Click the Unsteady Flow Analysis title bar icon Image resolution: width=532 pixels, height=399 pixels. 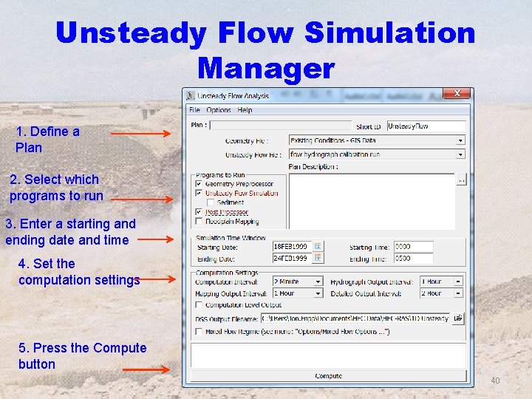191,95
